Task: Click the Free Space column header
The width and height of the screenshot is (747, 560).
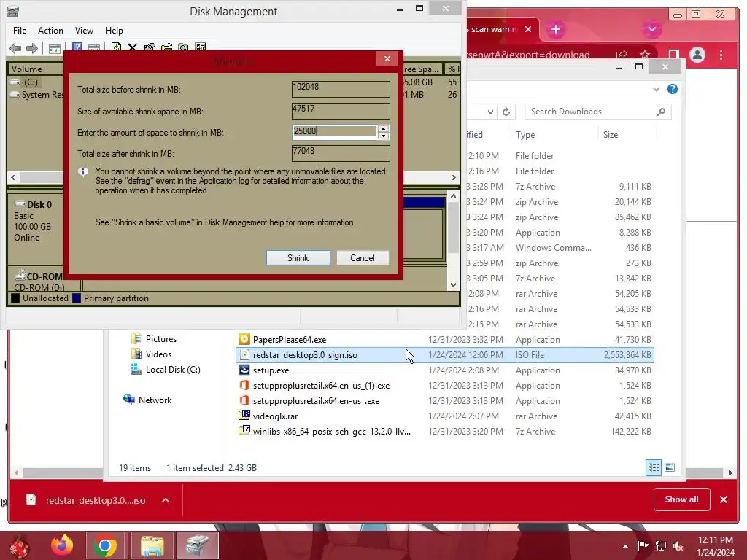Action: pyautogui.click(x=422, y=69)
